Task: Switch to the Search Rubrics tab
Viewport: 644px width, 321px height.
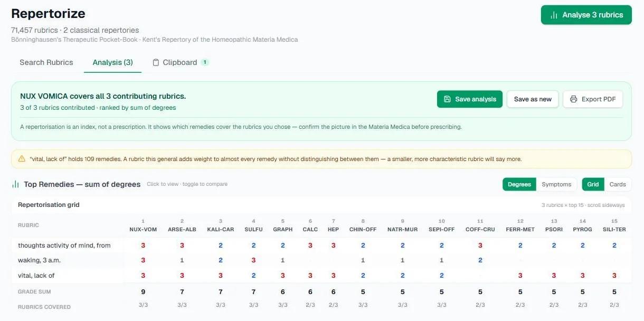Action: 46,62
